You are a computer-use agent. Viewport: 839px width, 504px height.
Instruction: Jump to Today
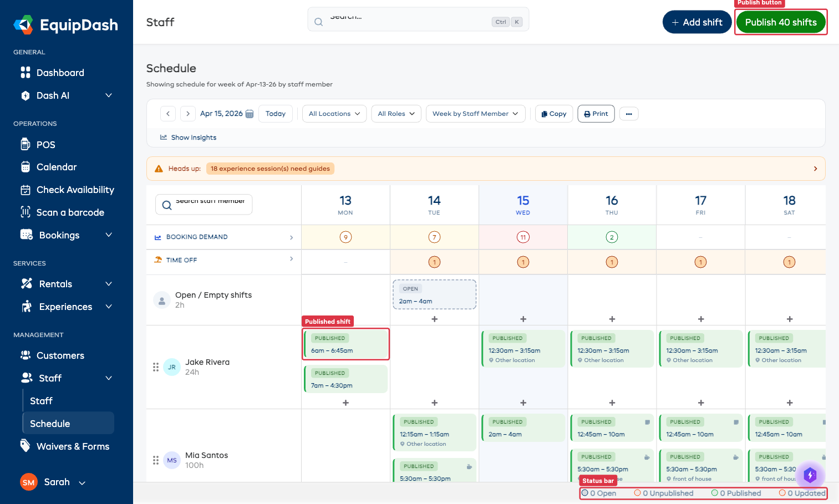click(x=276, y=114)
